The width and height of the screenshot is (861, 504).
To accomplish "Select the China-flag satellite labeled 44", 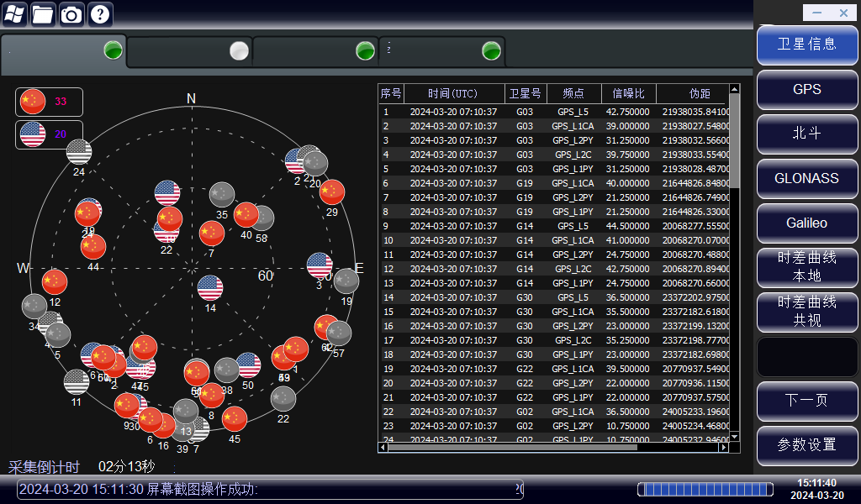I will click(x=93, y=247).
